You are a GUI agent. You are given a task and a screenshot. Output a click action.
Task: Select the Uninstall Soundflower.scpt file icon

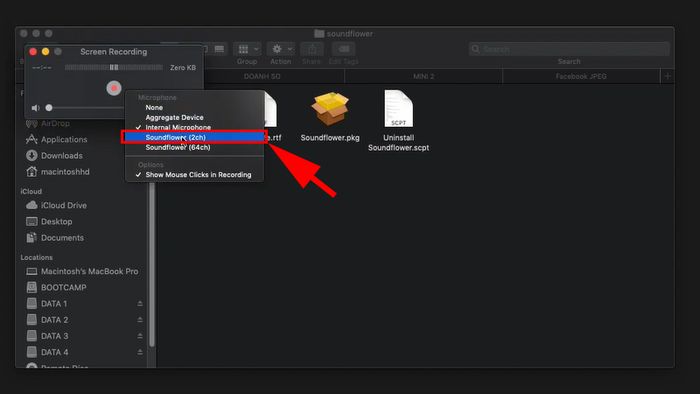click(399, 108)
